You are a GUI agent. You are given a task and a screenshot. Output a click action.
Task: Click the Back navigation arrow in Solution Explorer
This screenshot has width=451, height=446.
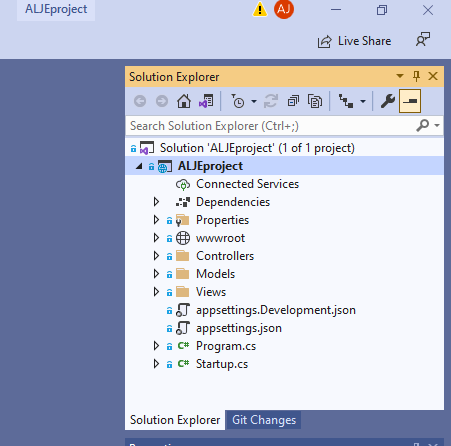(140, 101)
